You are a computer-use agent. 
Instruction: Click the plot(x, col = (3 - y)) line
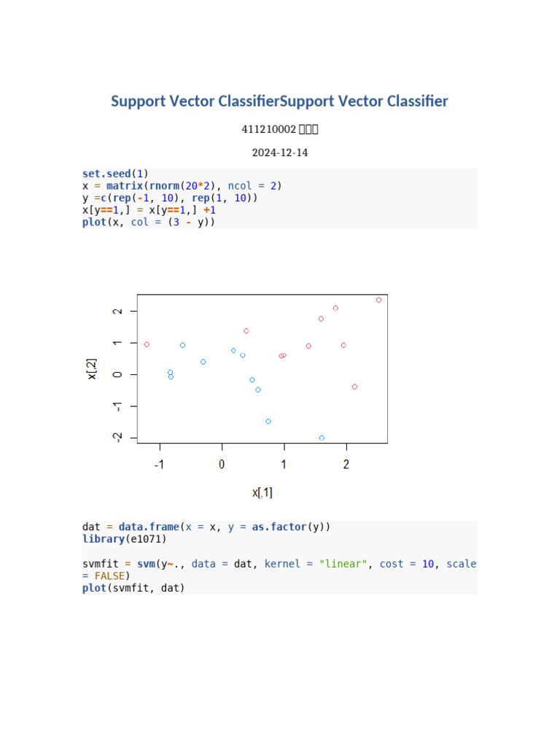(149, 222)
